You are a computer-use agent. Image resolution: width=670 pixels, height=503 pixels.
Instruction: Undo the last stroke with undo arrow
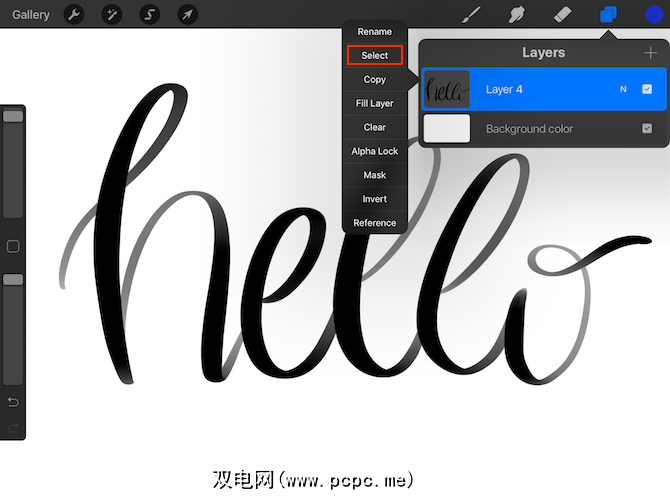coord(13,402)
